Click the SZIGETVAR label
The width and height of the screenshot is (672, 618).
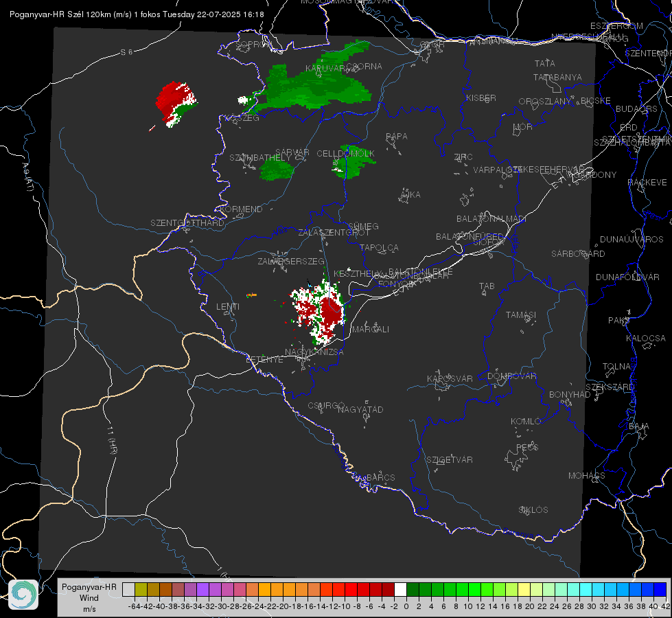(x=450, y=460)
